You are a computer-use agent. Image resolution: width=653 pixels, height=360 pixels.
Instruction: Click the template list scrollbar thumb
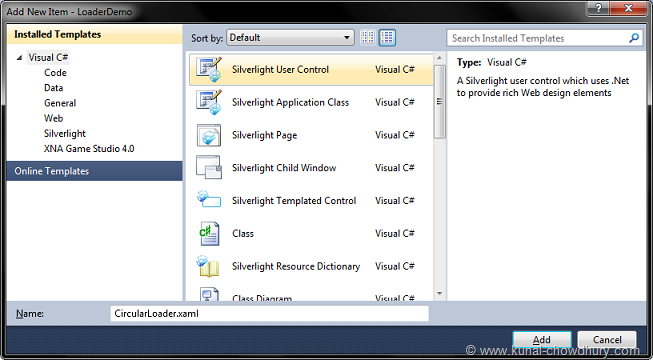tap(439, 102)
